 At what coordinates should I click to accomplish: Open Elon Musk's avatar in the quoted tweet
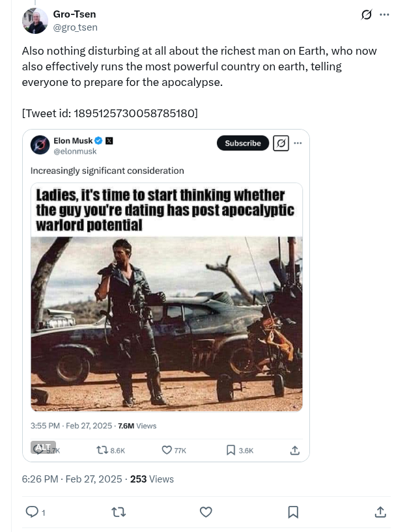point(40,145)
